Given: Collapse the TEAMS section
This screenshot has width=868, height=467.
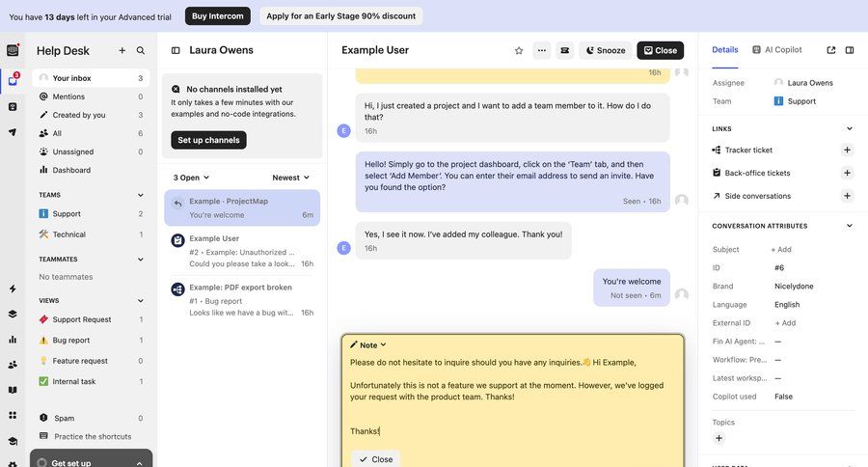Looking at the screenshot, I should coord(141,195).
